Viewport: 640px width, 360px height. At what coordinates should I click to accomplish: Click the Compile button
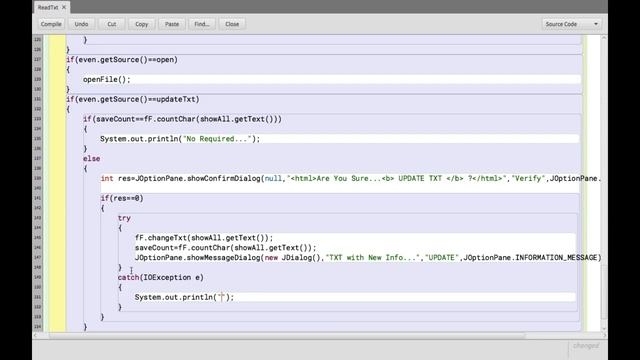[51, 24]
